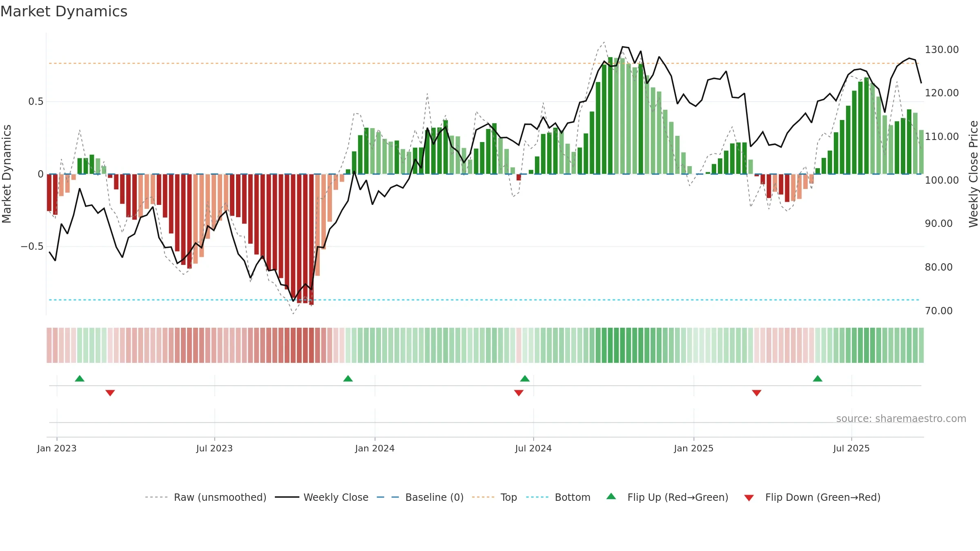Click the Jul 2025 axis label
Screen dimensions: 980x551
[851, 448]
